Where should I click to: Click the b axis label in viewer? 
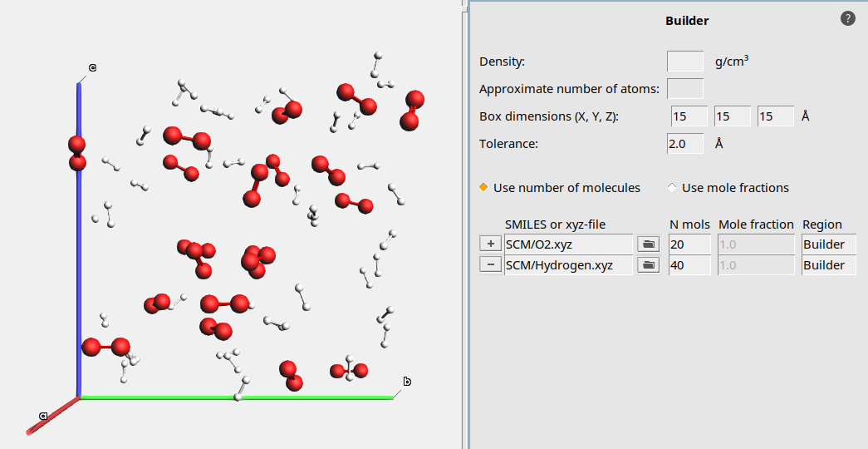pos(407,382)
